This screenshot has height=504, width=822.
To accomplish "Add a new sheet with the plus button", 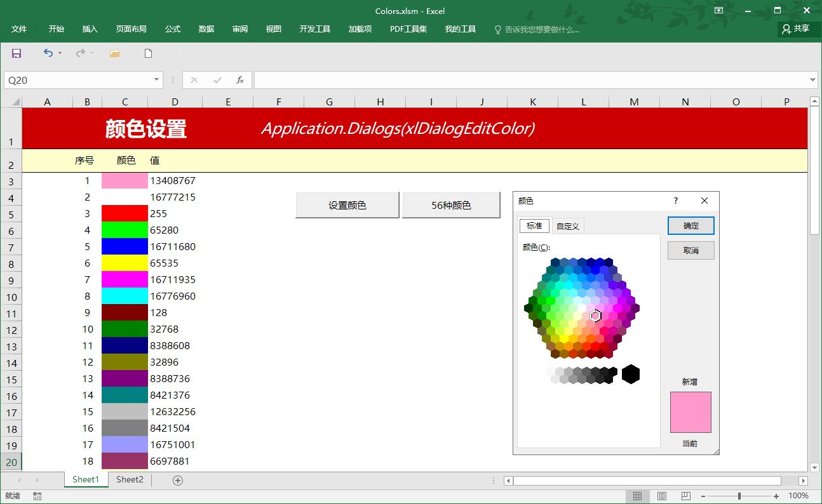I will pyautogui.click(x=177, y=480).
